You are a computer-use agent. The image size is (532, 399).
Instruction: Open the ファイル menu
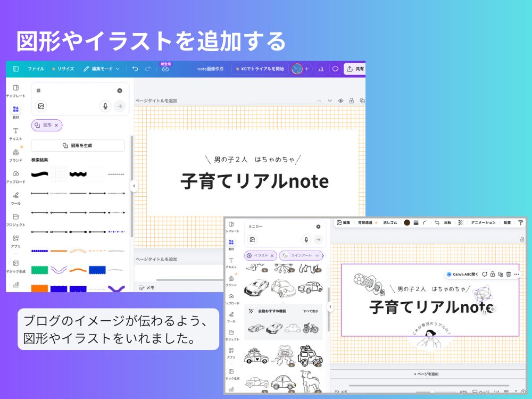click(36, 69)
